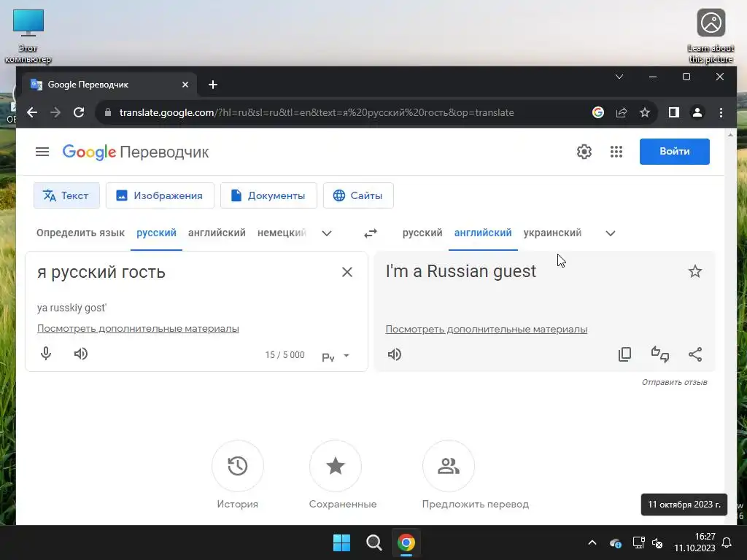Select русский as source language

pos(156,233)
